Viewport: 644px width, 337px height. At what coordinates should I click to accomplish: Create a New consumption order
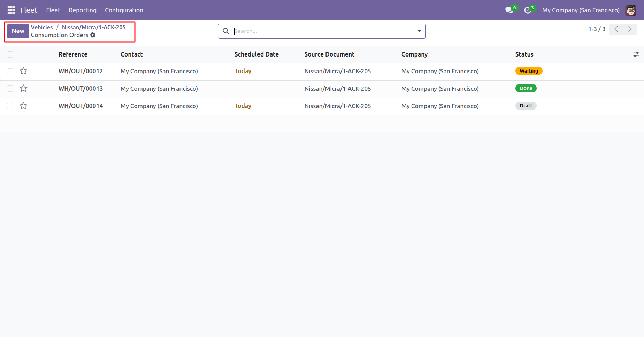[x=18, y=31]
